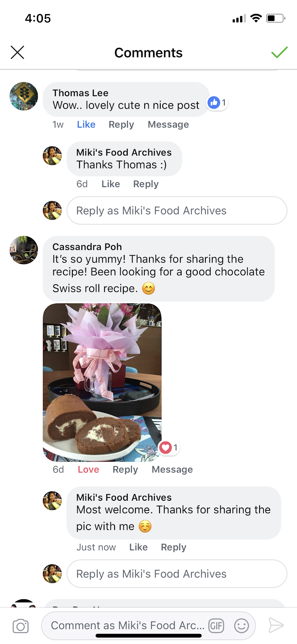Like the "Most welcome" reply

click(x=138, y=547)
